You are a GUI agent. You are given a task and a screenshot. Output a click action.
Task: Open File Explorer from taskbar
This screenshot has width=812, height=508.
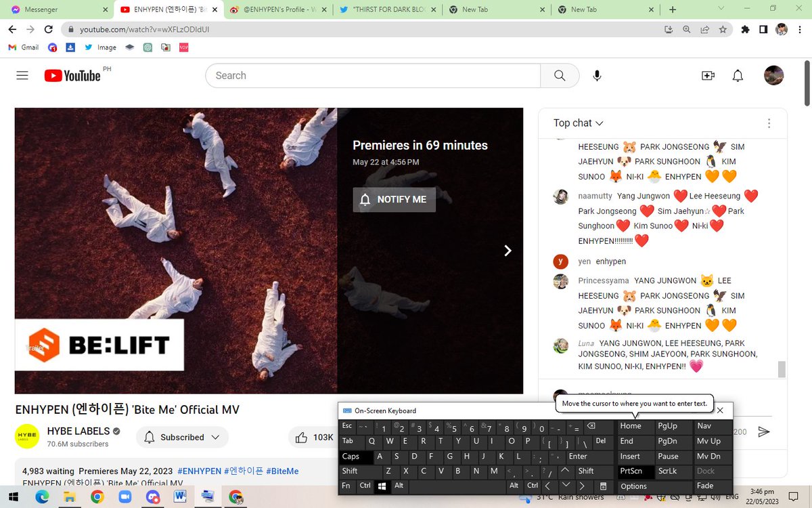pos(70,497)
